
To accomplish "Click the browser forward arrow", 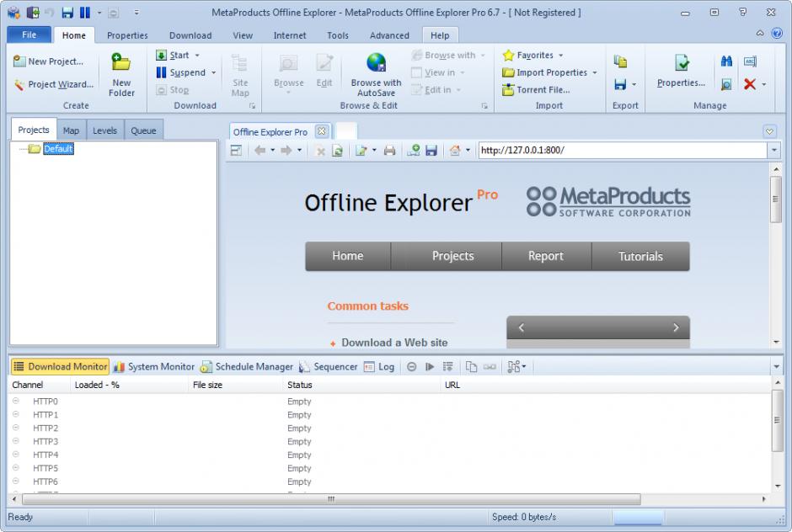I will (286, 151).
